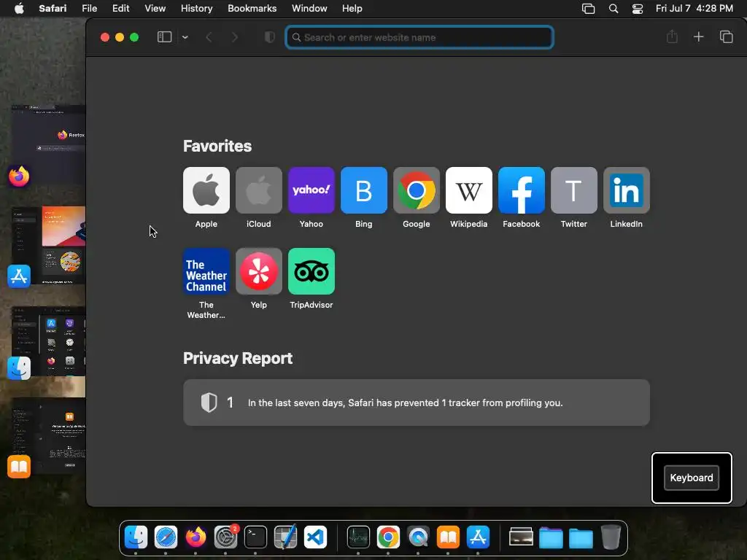The width and height of the screenshot is (747, 560).
Task: Open Terminal from the Dock
Action: click(255, 537)
